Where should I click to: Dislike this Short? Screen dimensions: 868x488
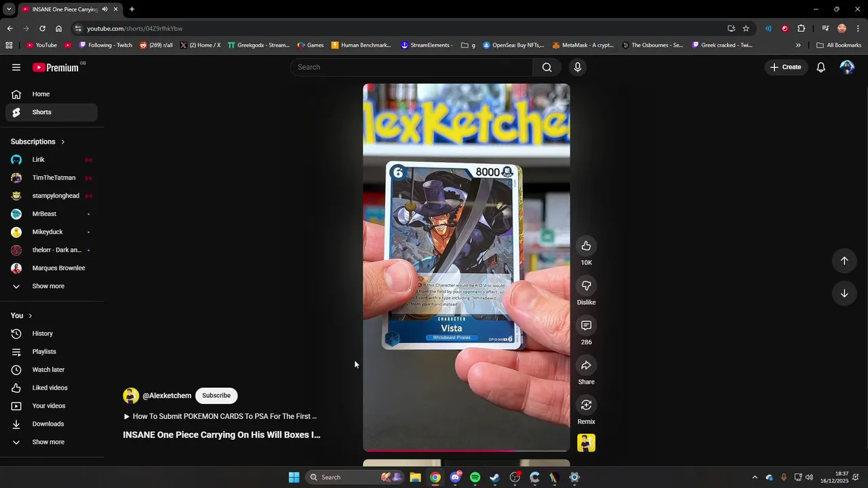(x=587, y=286)
